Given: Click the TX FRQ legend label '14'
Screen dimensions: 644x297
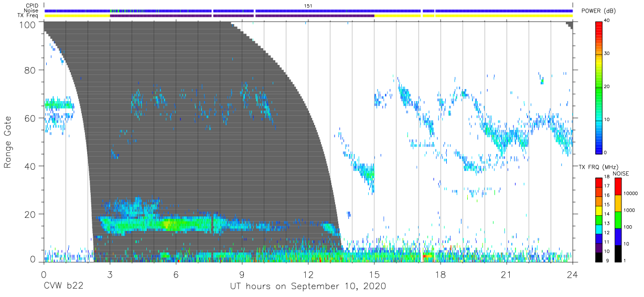Looking at the screenshot, I should (x=607, y=214).
